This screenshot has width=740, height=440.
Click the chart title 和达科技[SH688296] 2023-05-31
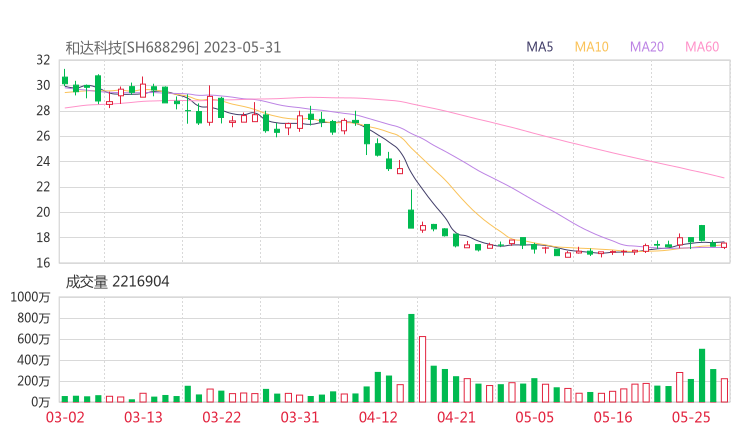pyautogui.click(x=173, y=48)
